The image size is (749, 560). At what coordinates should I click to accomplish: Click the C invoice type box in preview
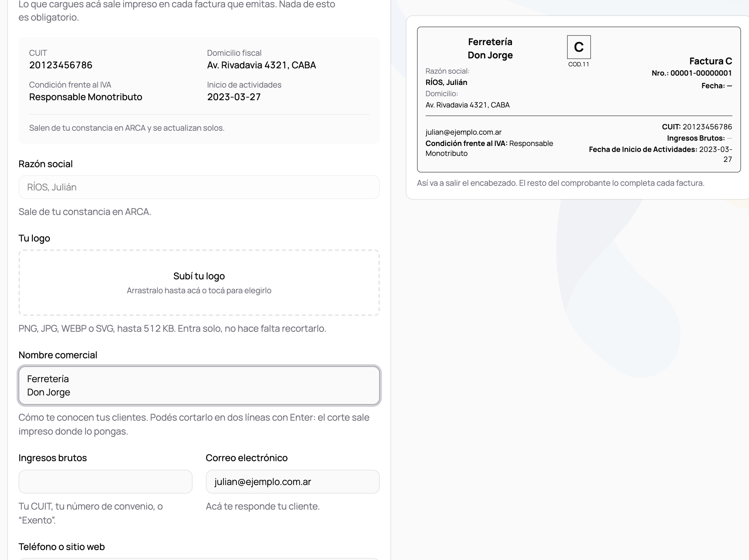[579, 47]
